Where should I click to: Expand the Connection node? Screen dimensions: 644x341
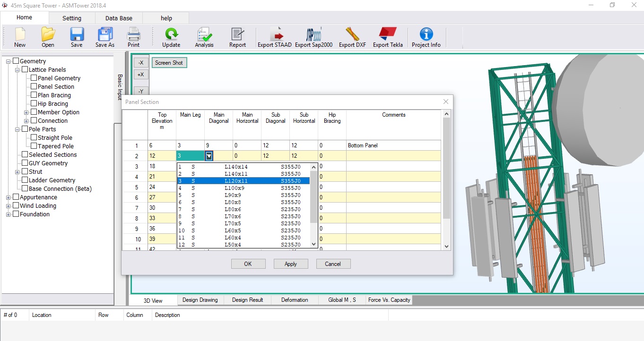click(26, 121)
